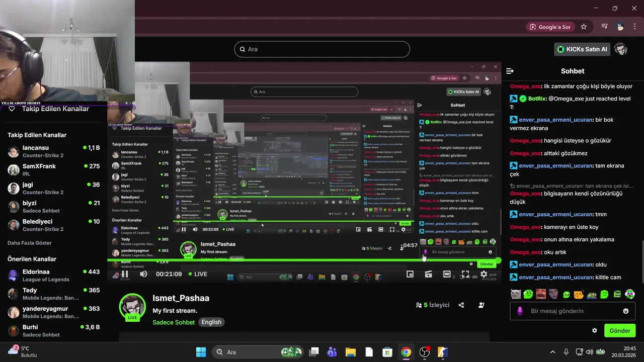The image size is (644, 362).
Task: Jump to LIVE in the player
Action: (x=198, y=274)
